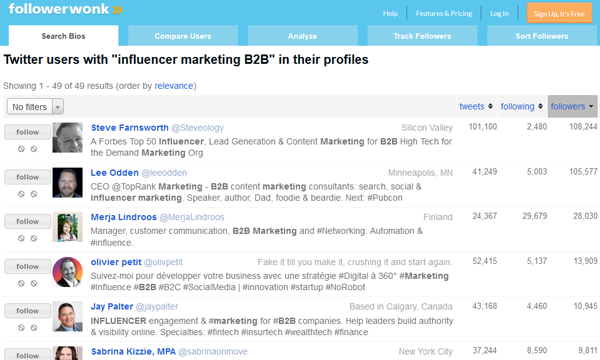Image resolution: width=600 pixels, height=360 pixels.
Task: Click Merja Lindroos's following count 29,679
Action: pos(535,216)
